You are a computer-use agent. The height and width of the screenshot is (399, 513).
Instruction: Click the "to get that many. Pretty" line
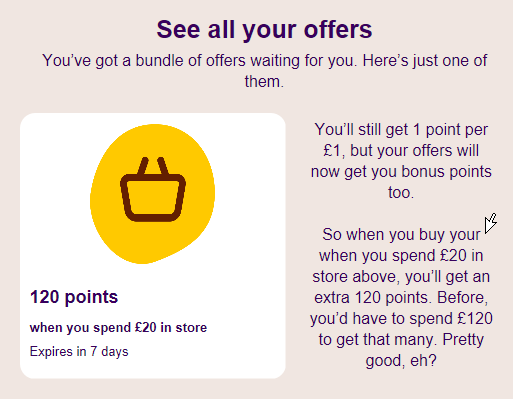(401, 340)
